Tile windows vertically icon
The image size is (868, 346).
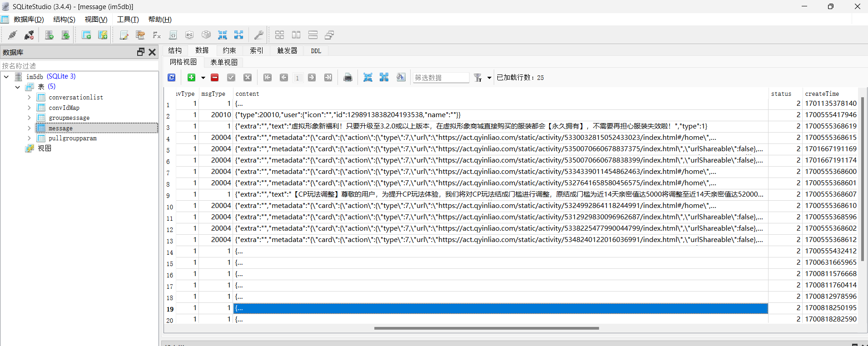click(x=296, y=35)
